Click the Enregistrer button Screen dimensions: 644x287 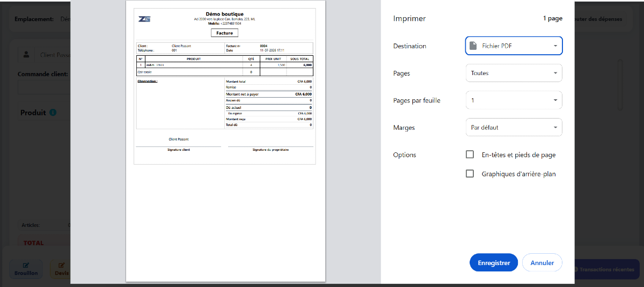(x=494, y=263)
